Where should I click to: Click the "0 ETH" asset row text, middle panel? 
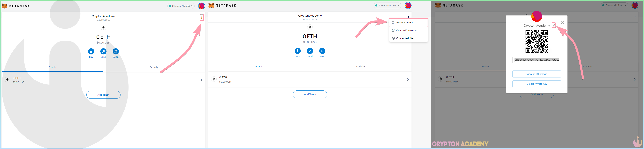click(x=223, y=77)
